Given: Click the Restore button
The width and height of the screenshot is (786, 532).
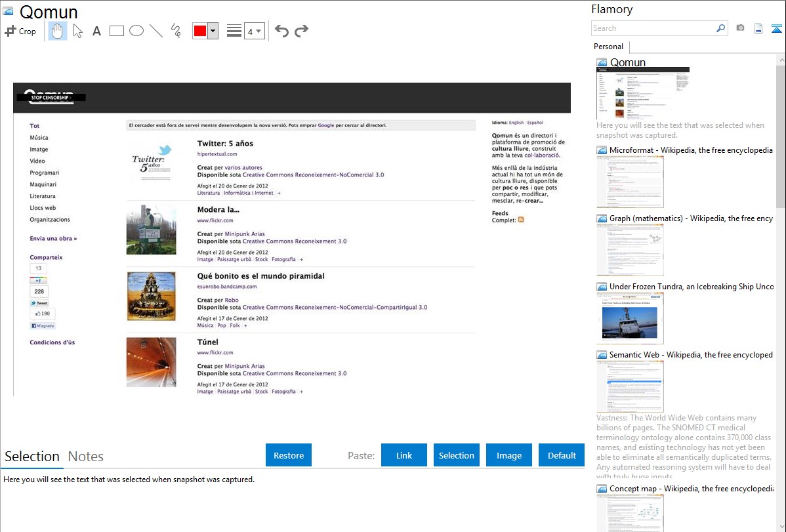Looking at the screenshot, I should tap(289, 455).
